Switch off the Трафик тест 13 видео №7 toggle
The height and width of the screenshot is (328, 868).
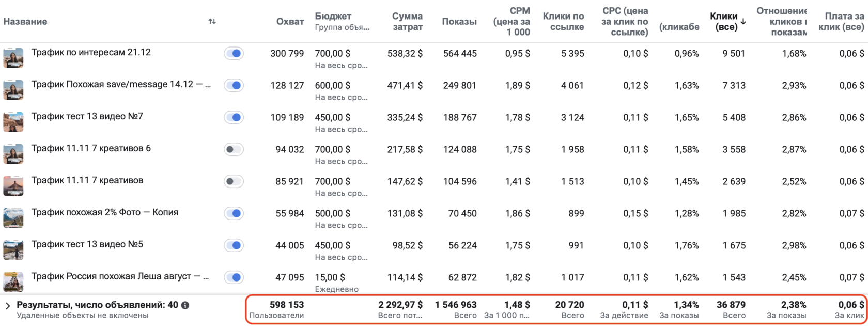[x=234, y=117]
